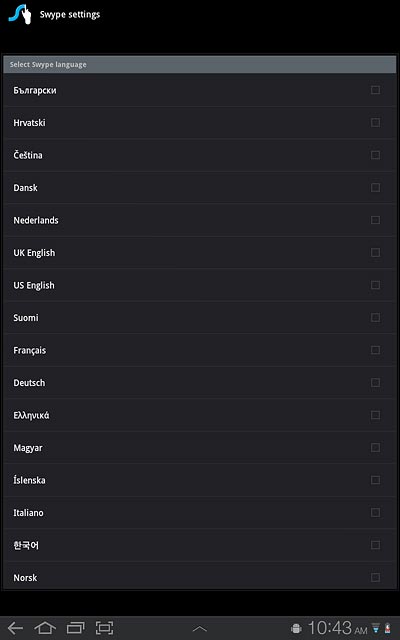Enable the Български language checkbox
Viewport: 400px width, 640px height.
point(376,90)
